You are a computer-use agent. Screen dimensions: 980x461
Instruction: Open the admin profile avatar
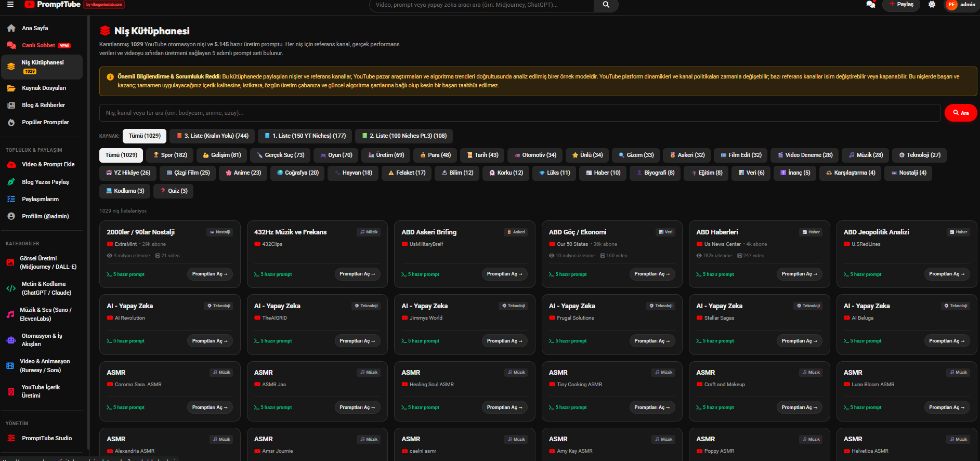click(951, 5)
